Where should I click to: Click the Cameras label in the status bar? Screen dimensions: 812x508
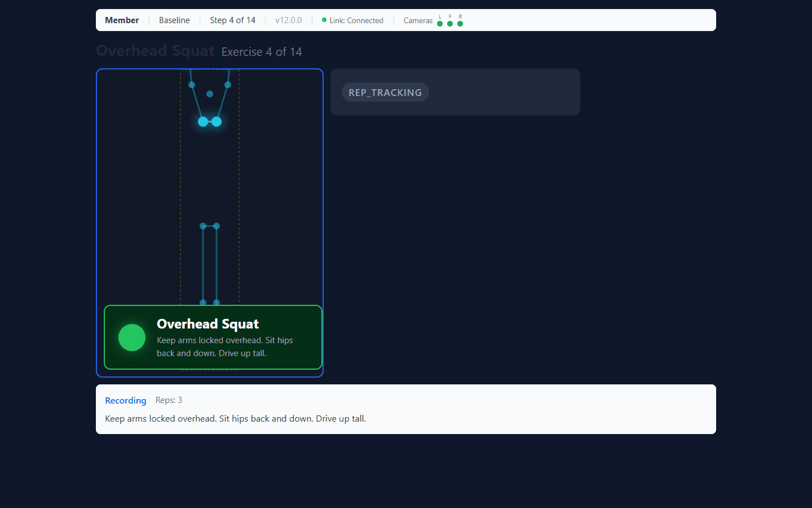pos(418,20)
